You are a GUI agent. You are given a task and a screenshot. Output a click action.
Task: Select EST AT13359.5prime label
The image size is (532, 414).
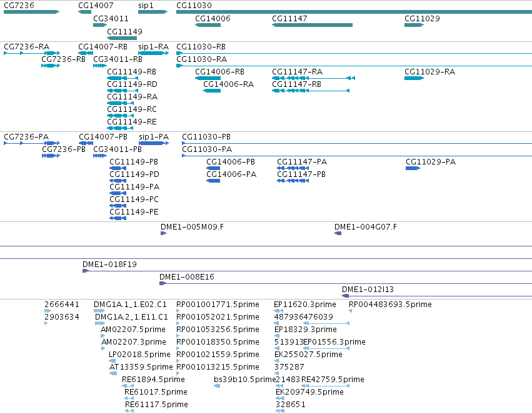141,367
